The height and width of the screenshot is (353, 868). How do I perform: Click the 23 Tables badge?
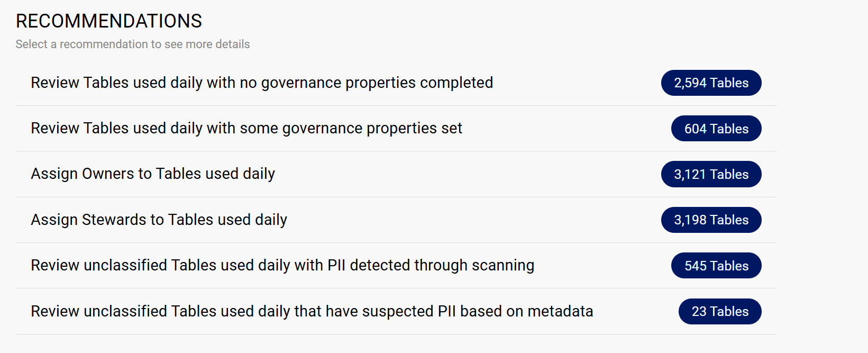tap(719, 311)
